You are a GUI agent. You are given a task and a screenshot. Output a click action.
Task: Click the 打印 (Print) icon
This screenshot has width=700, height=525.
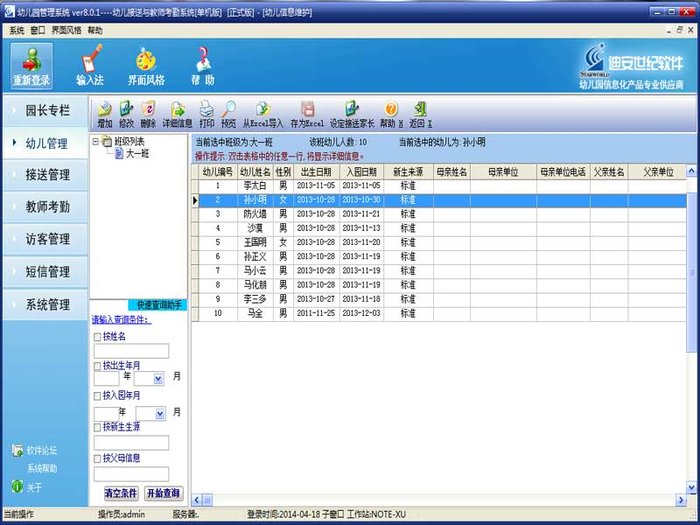coord(207,113)
